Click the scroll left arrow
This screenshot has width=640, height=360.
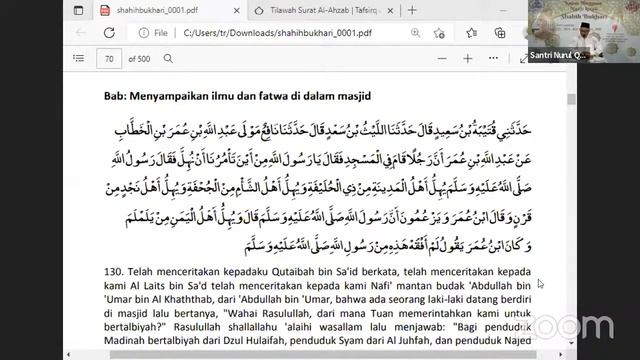[x=68, y=355]
